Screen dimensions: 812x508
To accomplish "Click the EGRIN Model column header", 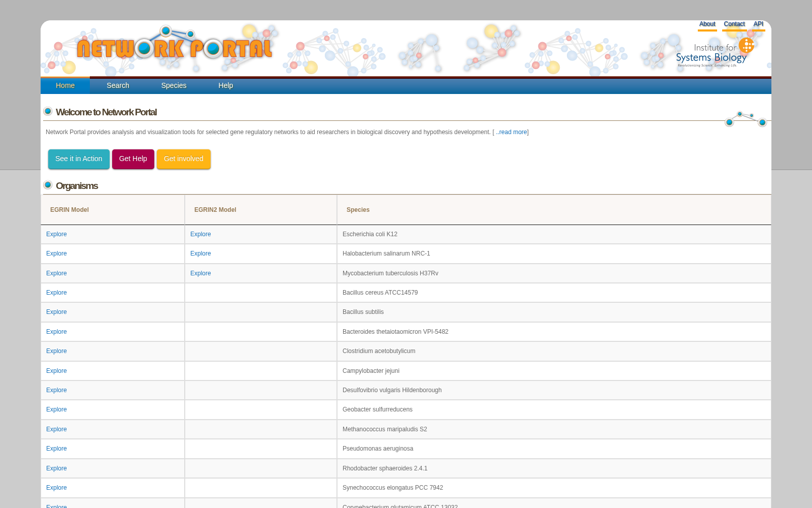I will point(113,210).
